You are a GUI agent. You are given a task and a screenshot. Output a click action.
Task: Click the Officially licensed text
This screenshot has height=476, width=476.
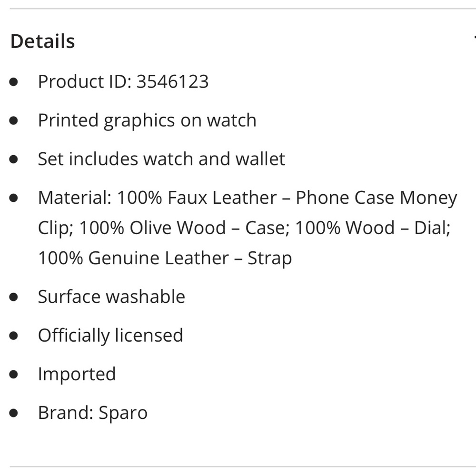110,335
